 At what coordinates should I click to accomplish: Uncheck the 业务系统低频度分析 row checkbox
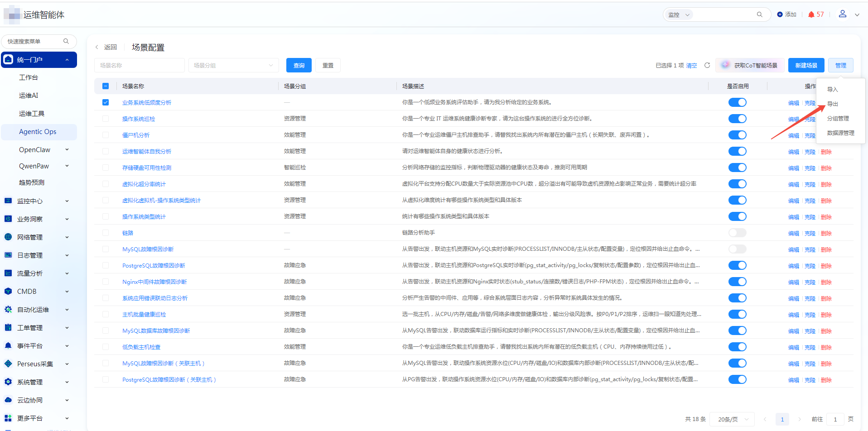tap(106, 102)
